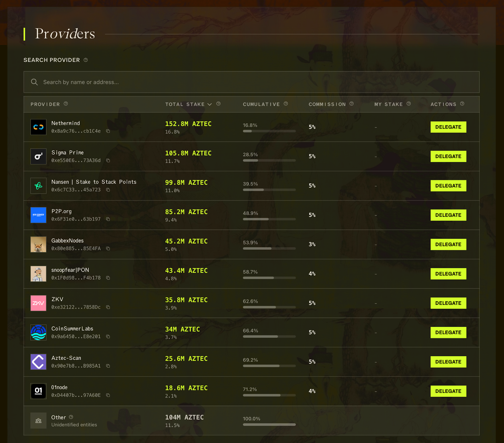The image size is (504, 443).
Task: Copy Nansen provider address
Action: click(x=108, y=190)
